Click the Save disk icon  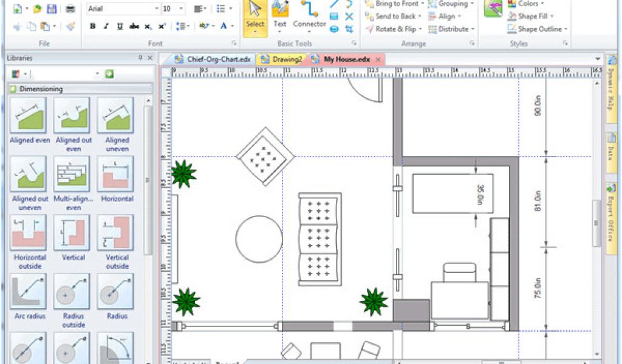pos(52,9)
